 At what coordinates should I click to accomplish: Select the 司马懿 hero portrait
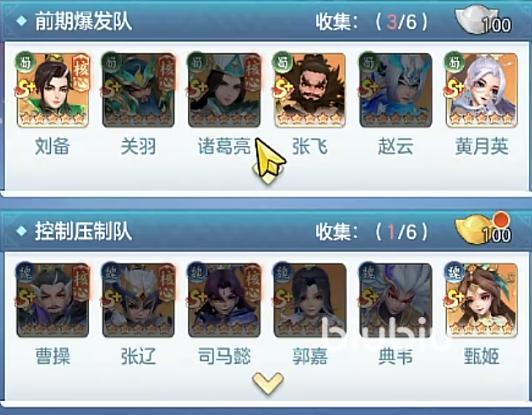pyautogui.click(x=224, y=300)
